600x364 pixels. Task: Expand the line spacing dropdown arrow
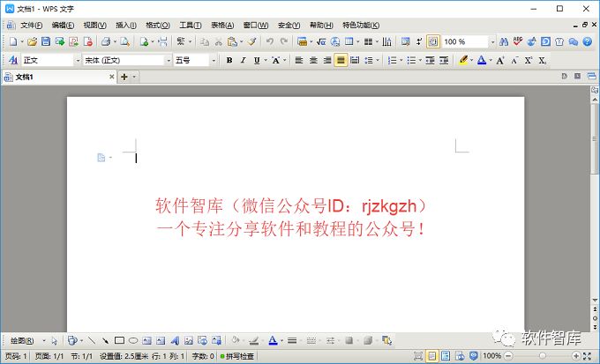point(378,61)
